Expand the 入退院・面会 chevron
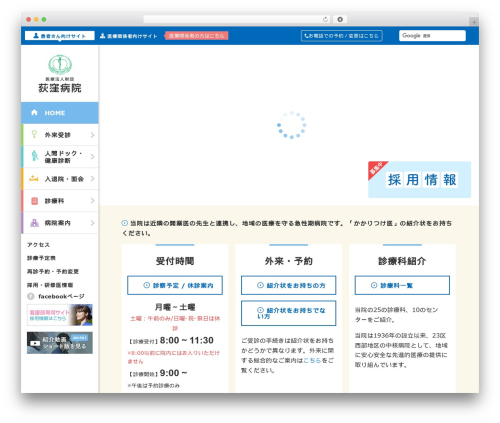The image size is (500, 423). coord(92,179)
